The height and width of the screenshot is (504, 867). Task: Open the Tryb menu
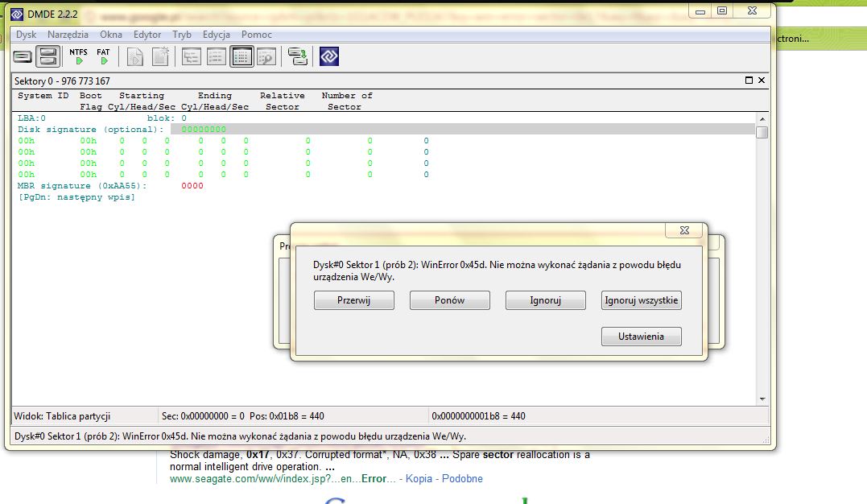181,35
